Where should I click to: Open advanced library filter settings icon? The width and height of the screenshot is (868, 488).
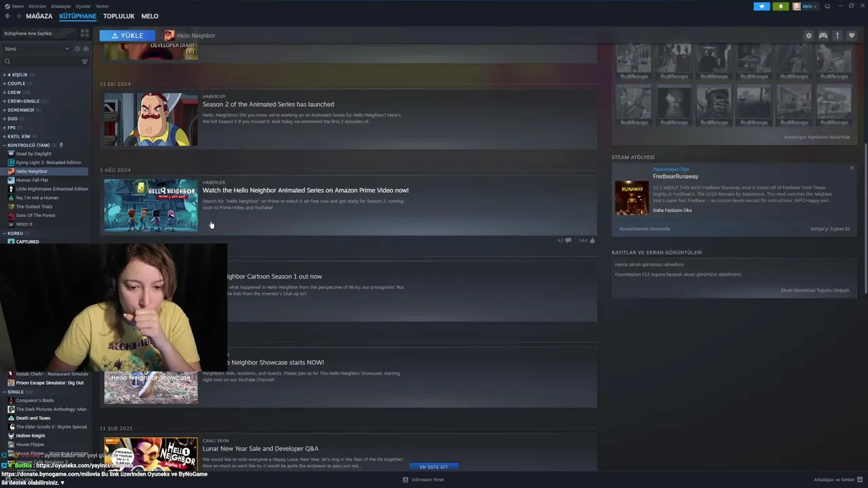85,62
